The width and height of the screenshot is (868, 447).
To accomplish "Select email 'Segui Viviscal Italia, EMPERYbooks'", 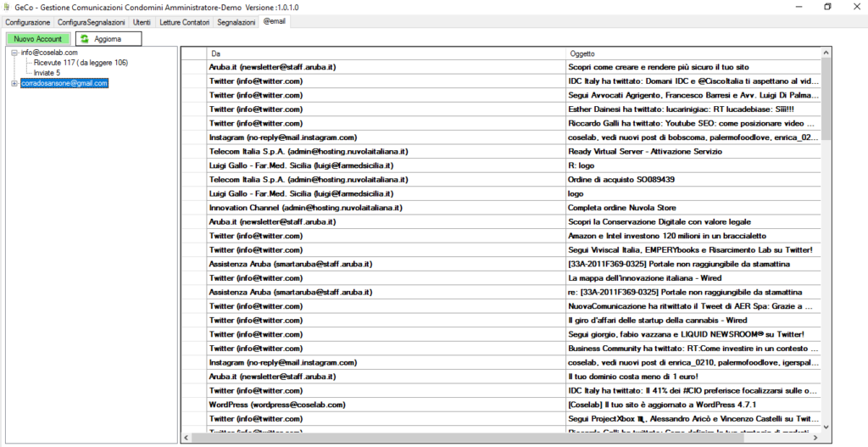I will click(693, 250).
